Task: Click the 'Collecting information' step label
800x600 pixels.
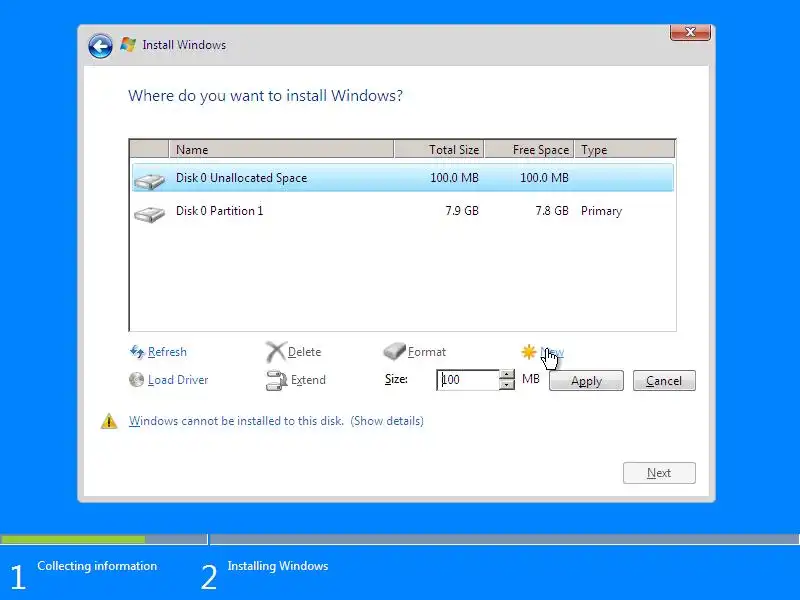Action: tap(97, 566)
